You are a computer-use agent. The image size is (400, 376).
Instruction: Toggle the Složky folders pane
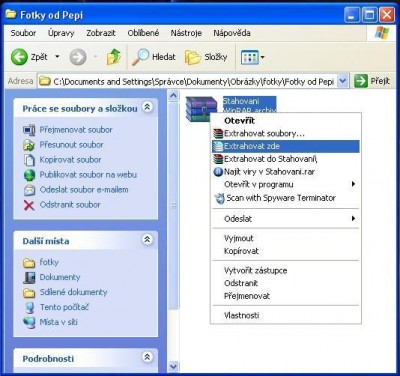click(x=206, y=57)
